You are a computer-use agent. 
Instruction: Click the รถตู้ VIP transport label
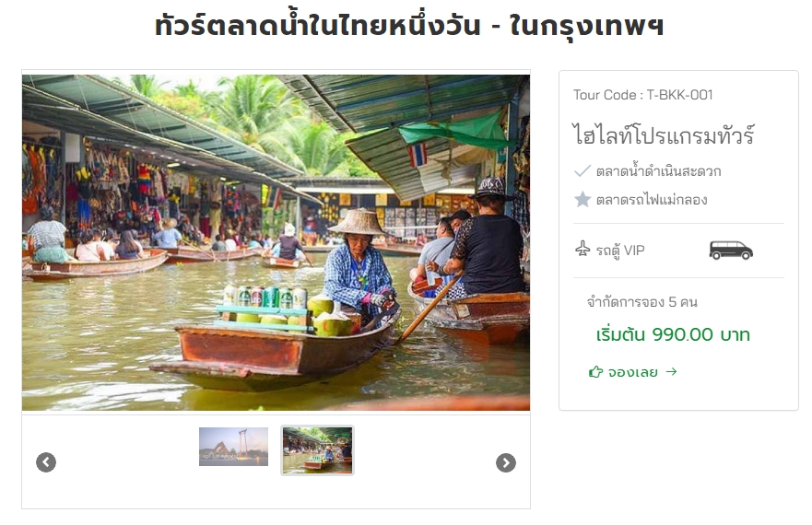click(x=620, y=251)
